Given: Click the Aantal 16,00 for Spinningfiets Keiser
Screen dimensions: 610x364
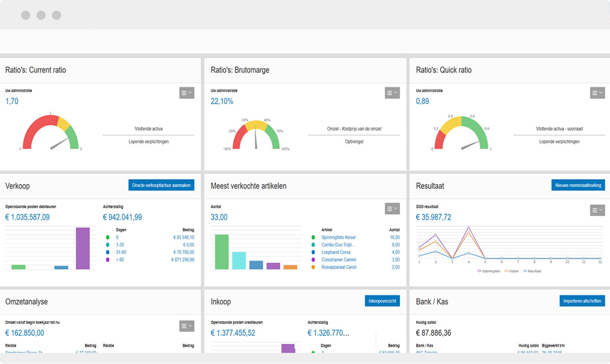Looking at the screenshot, I should pyautogui.click(x=395, y=237).
